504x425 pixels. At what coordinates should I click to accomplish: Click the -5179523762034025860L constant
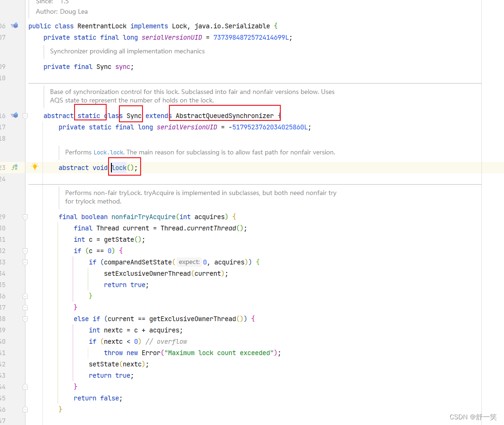point(268,127)
